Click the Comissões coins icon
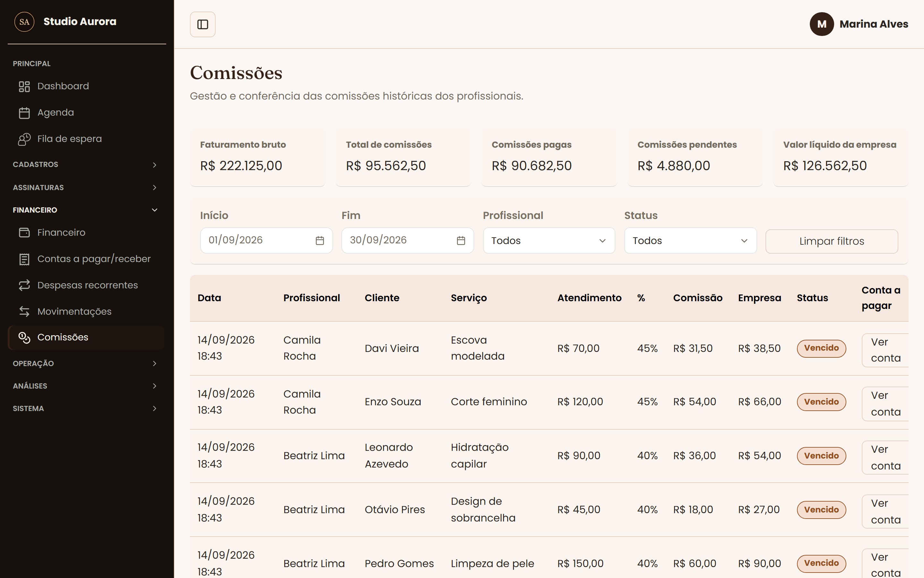Viewport: 924px width, 578px height. coord(24,337)
